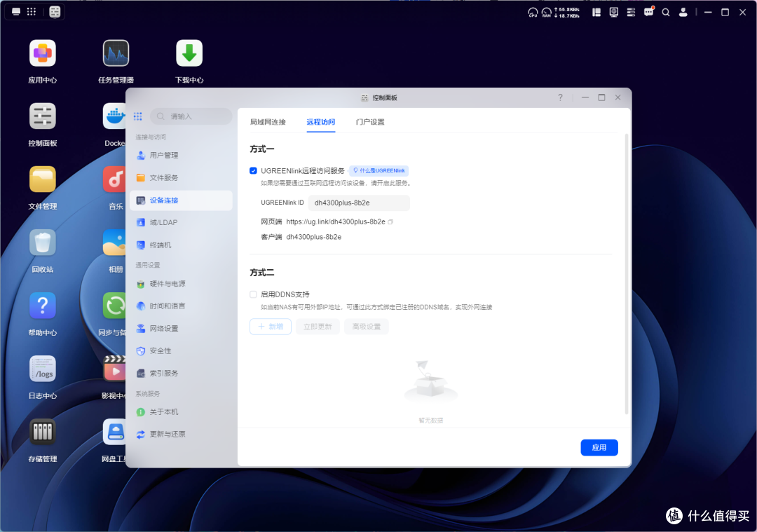Open the 回收站 recycle bin icon
This screenshot has height=532, width=757.
coord(43,243)
